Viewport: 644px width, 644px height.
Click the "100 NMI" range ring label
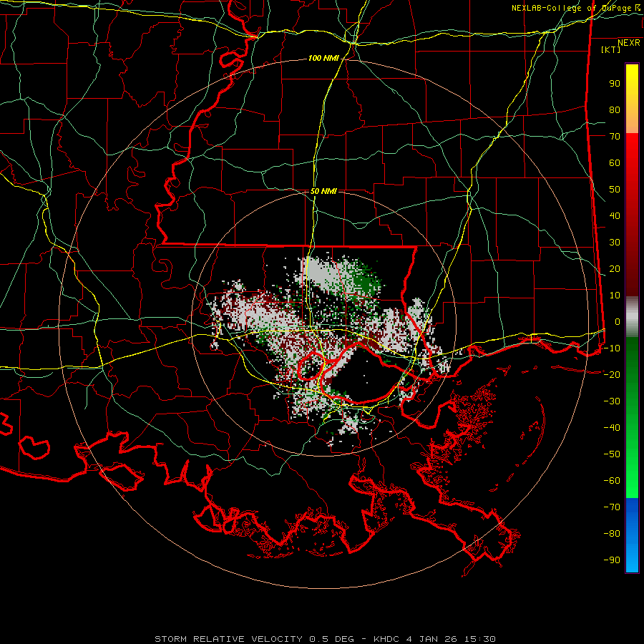(x=323, y=59)
